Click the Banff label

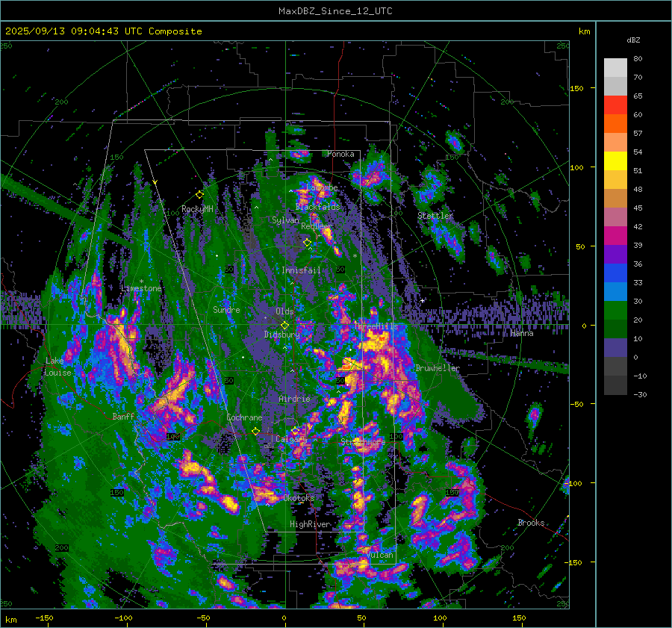123,416
